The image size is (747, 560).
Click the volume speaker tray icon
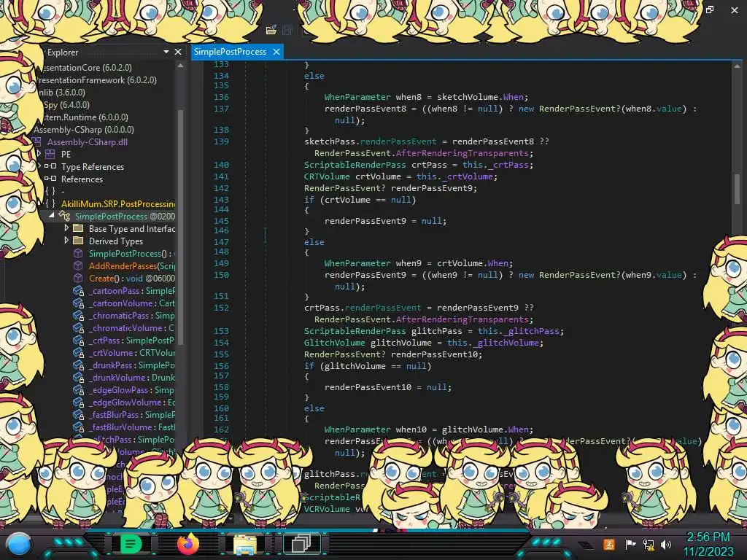coord(665,544)
